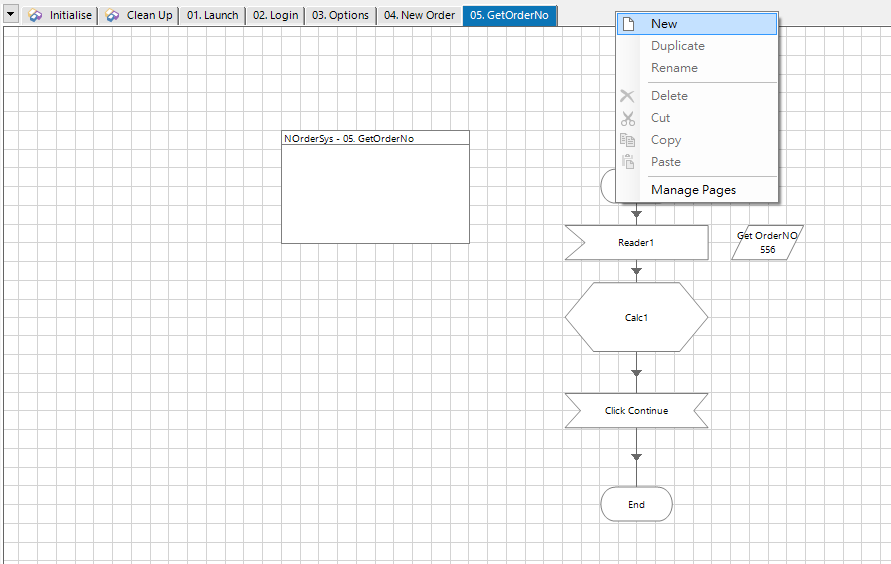Click Delete in the context menu

click(697, 95)
